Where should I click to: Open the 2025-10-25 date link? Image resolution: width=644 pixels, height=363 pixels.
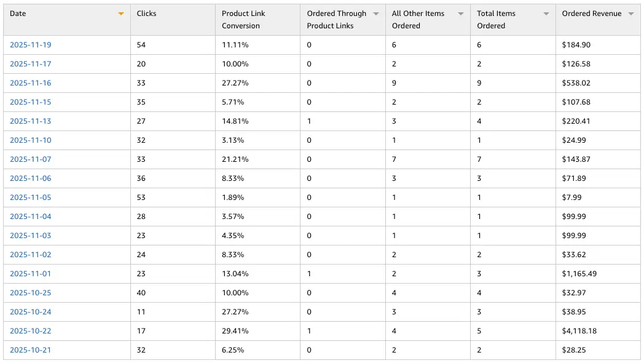pos(31,293)
